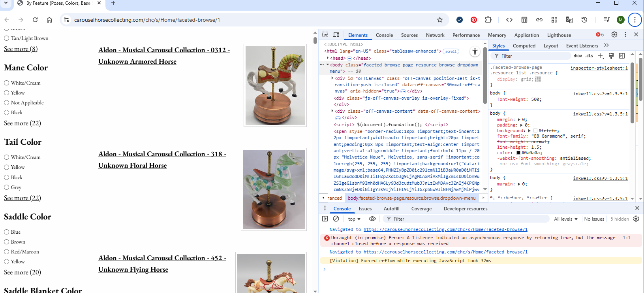Go to browser home page
Viewport: 644px width, 293px height.
tap(49, 20)
